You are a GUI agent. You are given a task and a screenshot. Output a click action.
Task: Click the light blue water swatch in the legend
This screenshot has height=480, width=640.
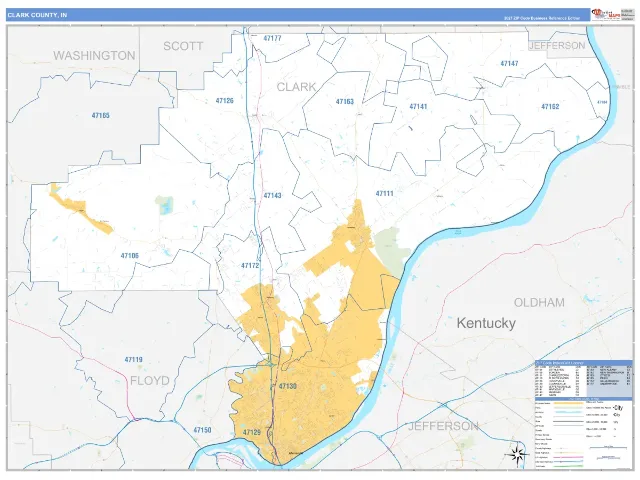[x=568, y=412]
